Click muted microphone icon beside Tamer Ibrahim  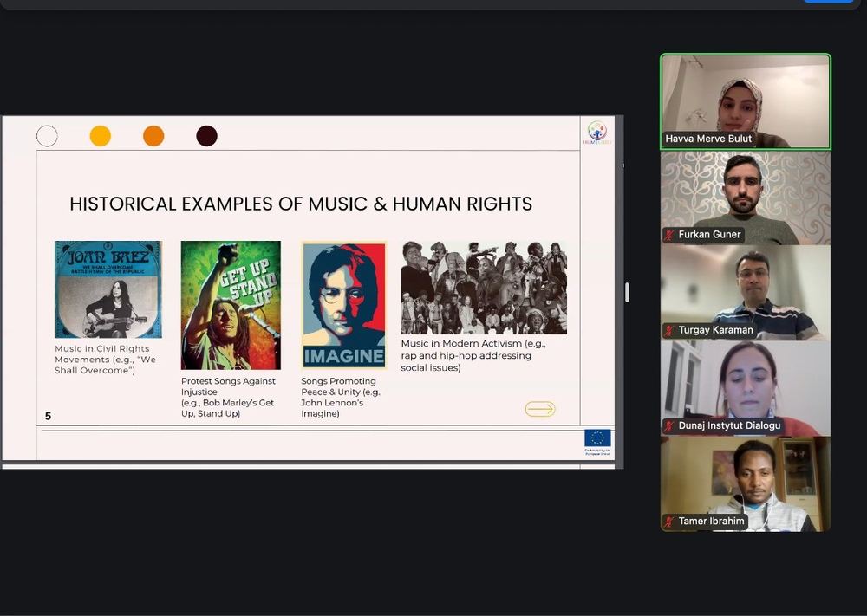[669, 522]
